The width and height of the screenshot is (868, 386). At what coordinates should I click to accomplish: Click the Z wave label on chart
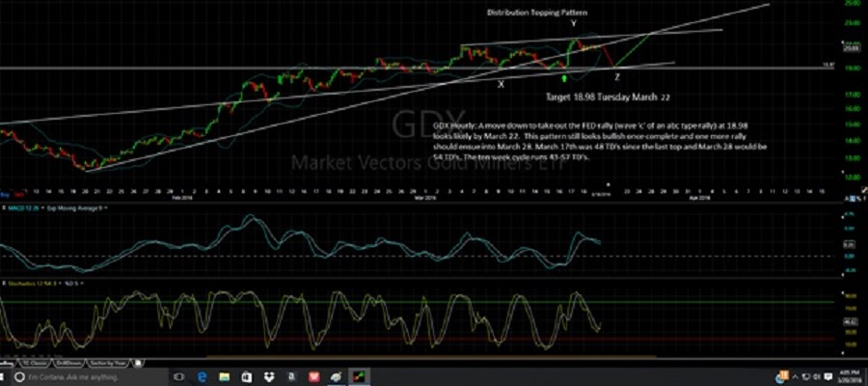coord(617,77)
